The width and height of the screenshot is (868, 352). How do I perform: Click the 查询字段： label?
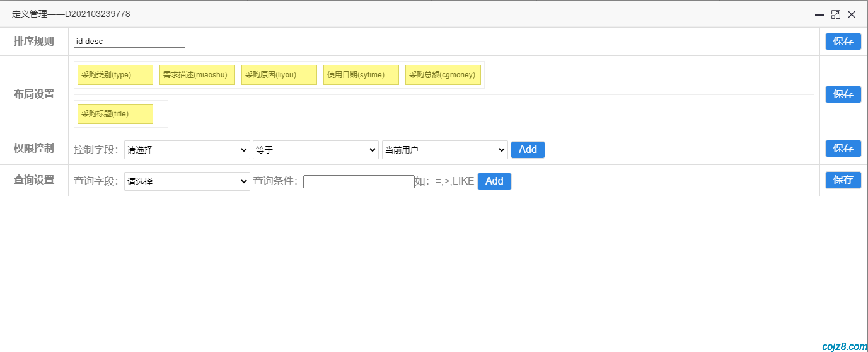pos(96,181)
